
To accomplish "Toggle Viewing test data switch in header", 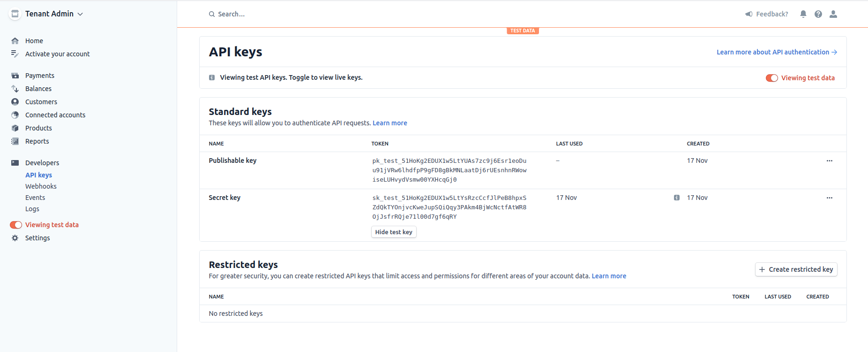I will tap(771, 78).
